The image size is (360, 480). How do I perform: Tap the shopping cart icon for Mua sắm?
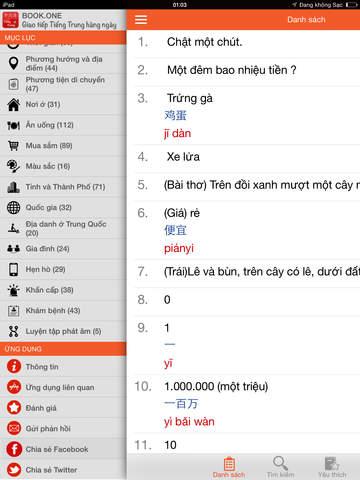(x=13, y=146)
